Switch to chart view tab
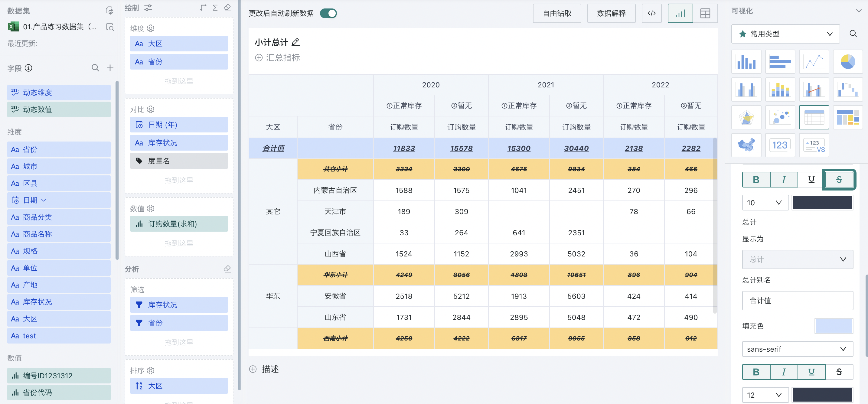868x404 pixels. [680, 14]
